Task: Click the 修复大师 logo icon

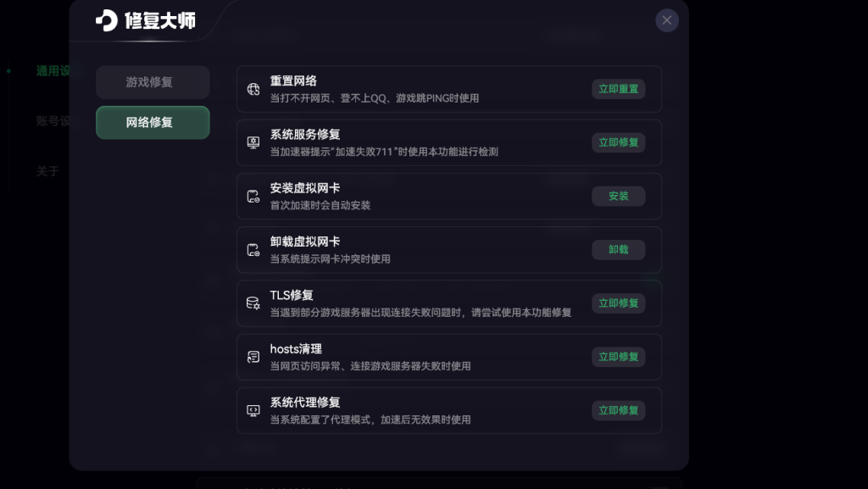Action: point(107,20)
